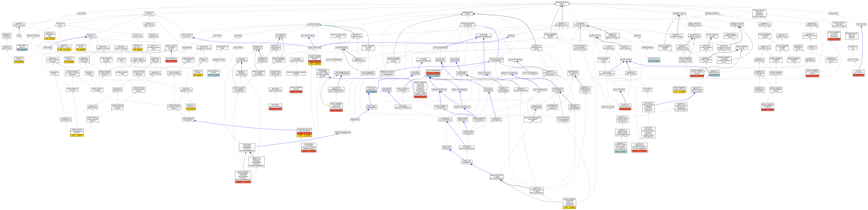Viewport: 868px width, 210px height.
Task: Select the 'protein metabolic process' node
Action: click(x=742, y=48)
